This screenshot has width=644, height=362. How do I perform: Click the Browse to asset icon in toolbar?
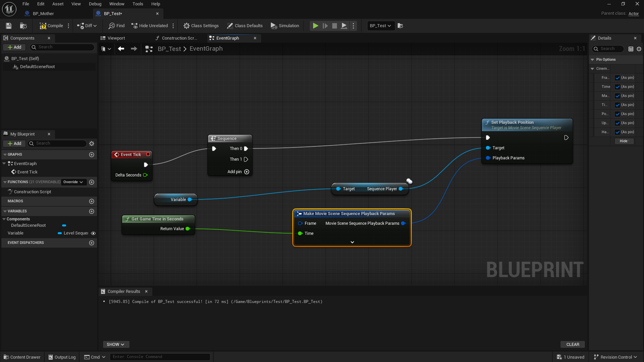pos(23,26)
